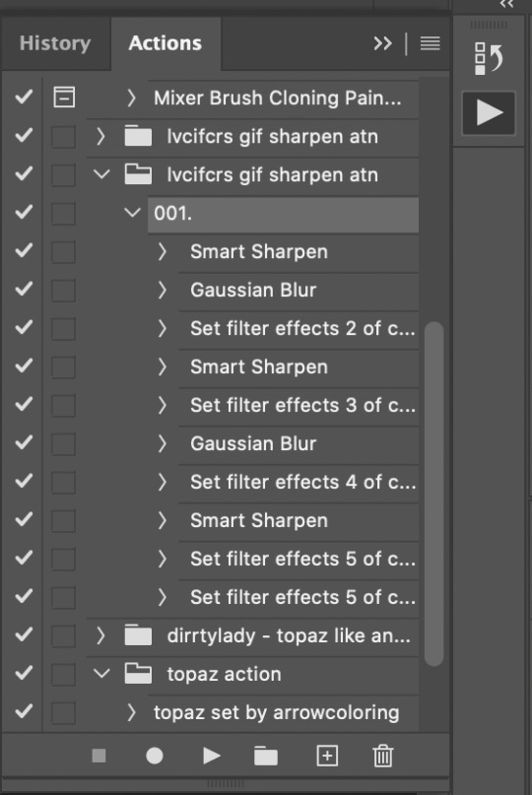The image size is (532, 795).
Task: Click the Stop playing/recording square button
Action: point(99,756)
